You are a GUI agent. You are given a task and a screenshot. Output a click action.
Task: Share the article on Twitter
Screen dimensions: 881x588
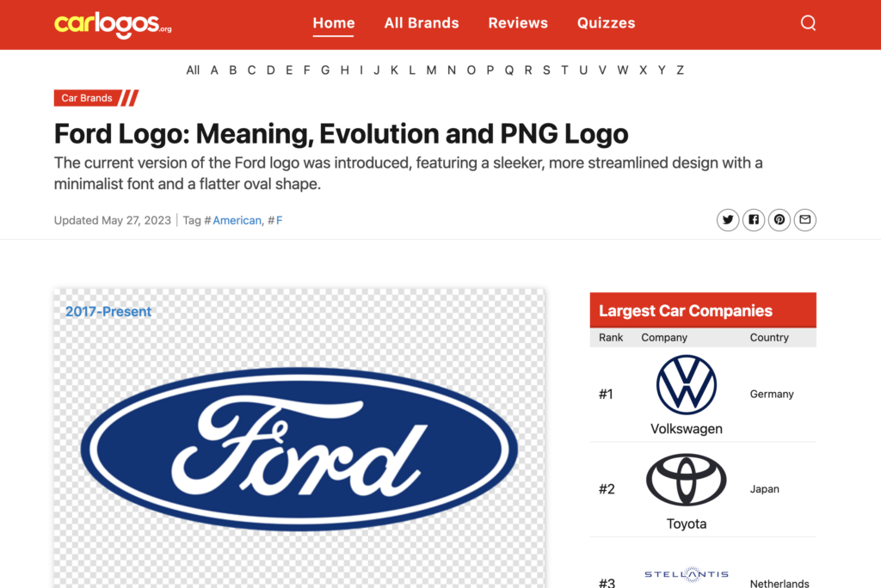(728, 219)
